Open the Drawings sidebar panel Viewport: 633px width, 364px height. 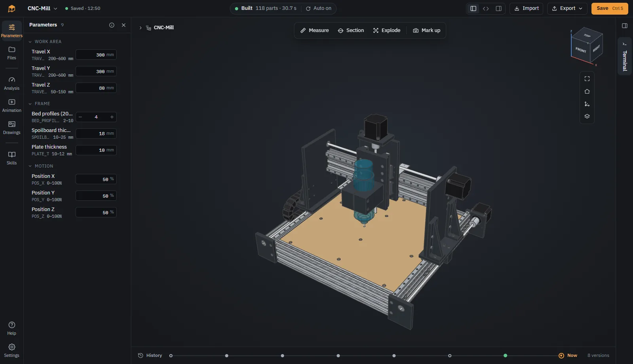pyautogui.click(x=11, y=128)
